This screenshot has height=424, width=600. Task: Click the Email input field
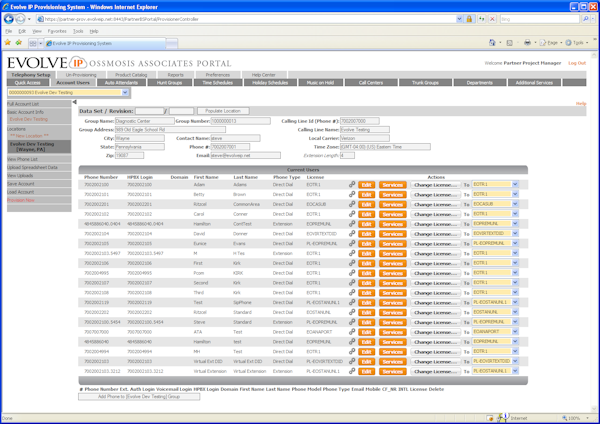[245, 155]
